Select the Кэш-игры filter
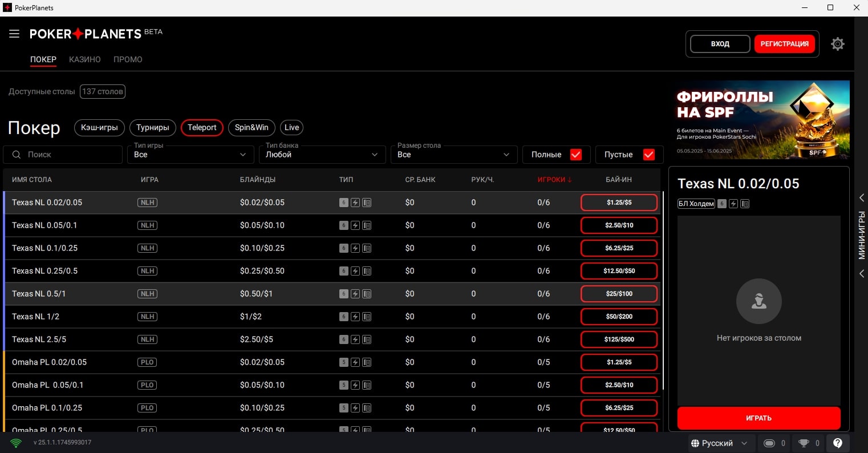This screenshot has height=453, width=868. [x=99, y=127]
